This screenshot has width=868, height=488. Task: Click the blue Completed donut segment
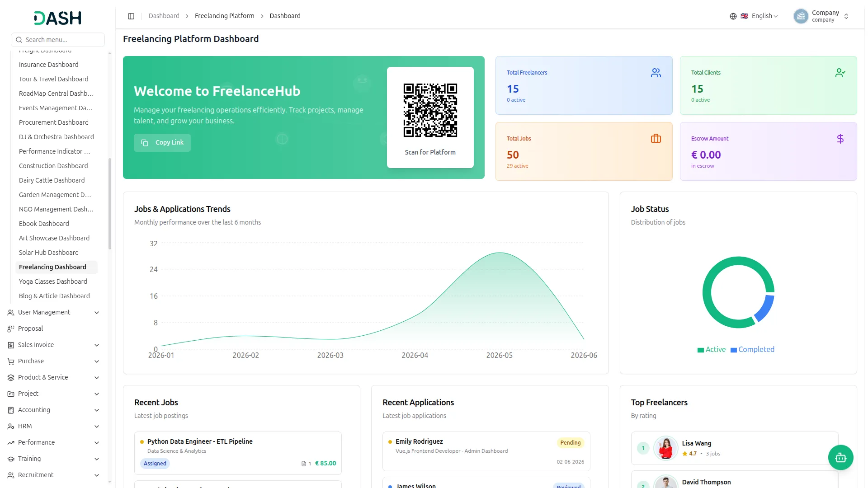765,309
